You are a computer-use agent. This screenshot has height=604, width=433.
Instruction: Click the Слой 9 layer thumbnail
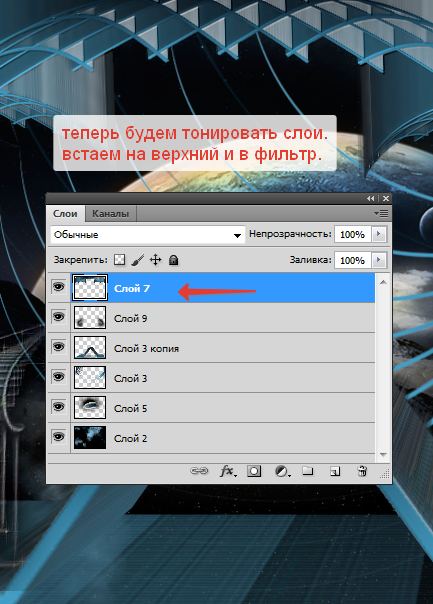[90, 317]
